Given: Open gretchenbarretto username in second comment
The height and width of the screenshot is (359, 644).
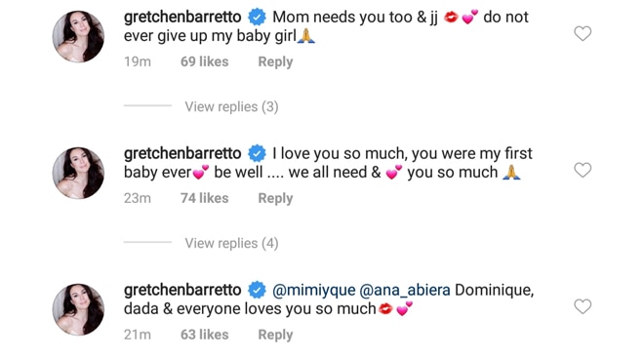Looking at the screenshot, I should pos(182,153).
